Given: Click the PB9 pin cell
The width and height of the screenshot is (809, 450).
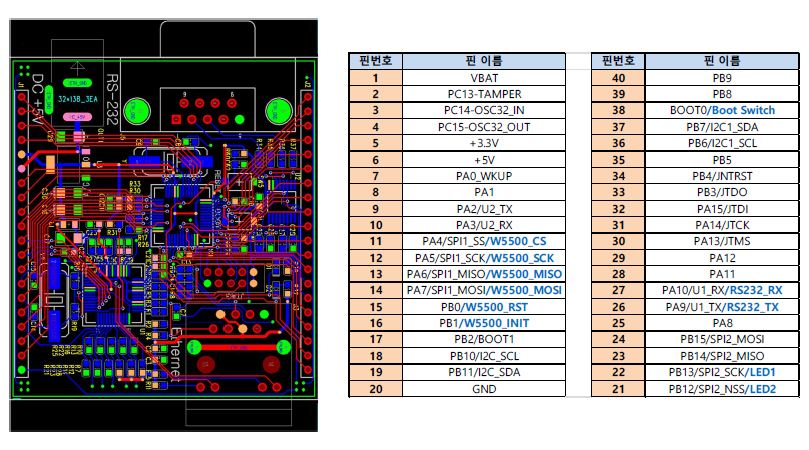Looking at the screenshot, I should point(722,78).
